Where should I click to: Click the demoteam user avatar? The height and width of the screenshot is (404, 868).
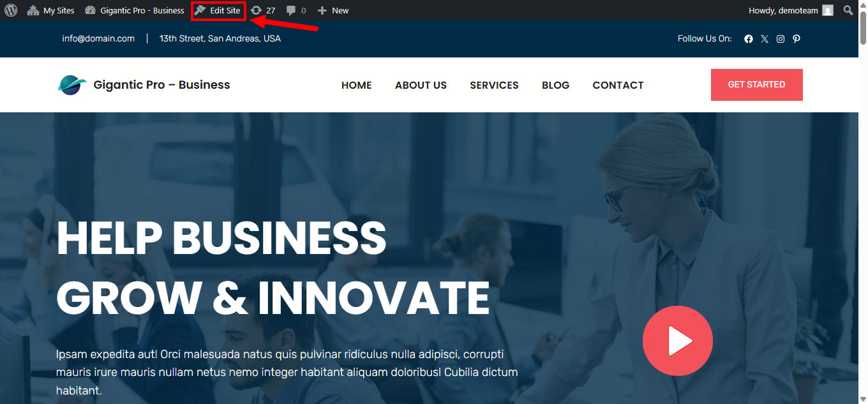pyautogui.click(x=828, y=10)
